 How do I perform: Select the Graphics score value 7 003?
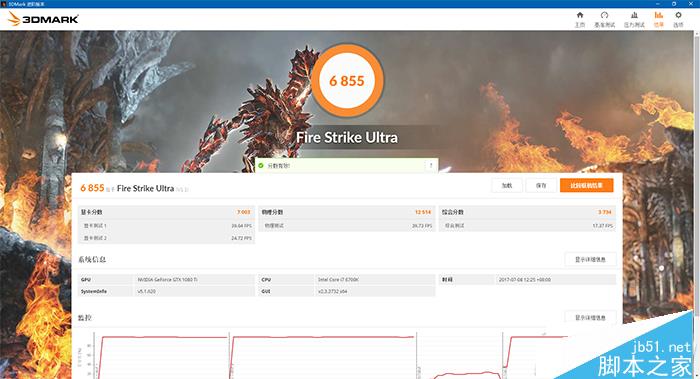click(244, 212)
